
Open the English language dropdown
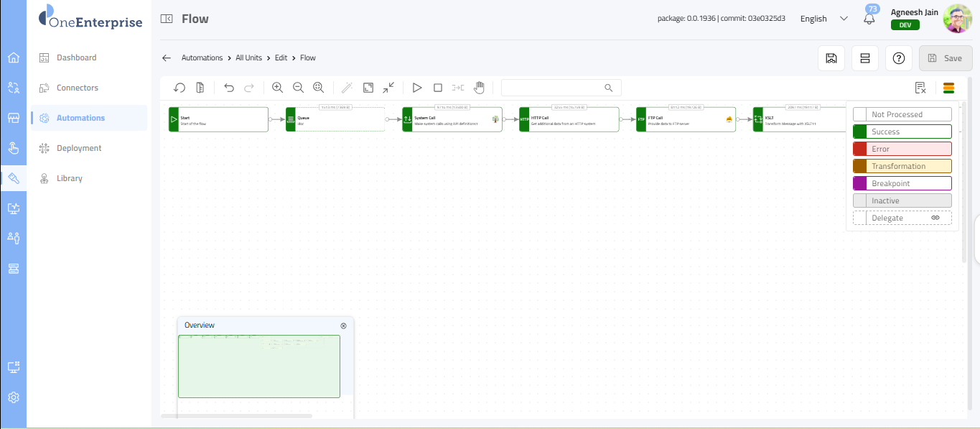click(x=823, y=19)
